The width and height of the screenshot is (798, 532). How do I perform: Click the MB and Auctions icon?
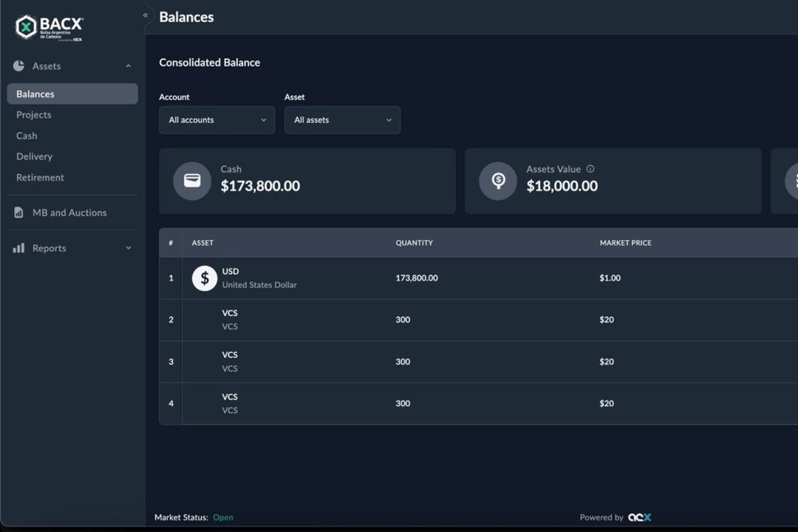pyautogui.click(x=19, y=213)
